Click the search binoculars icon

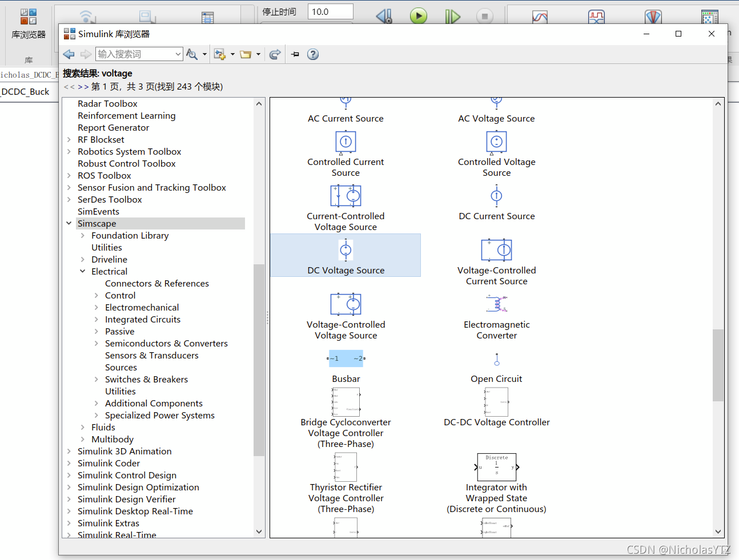click(192, 54)
